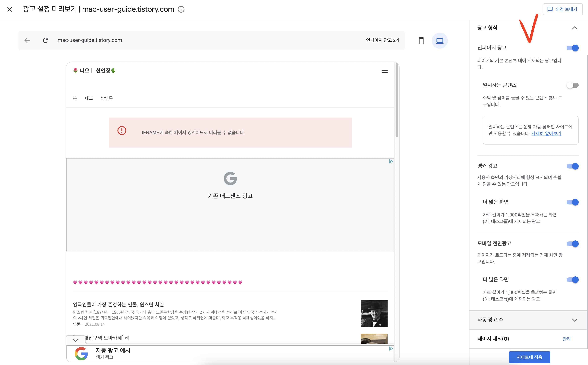This screenshot has width=588, height=365.
Task: Go back in the preview browser
Action: pyautogui.click(x=27, y=40)
